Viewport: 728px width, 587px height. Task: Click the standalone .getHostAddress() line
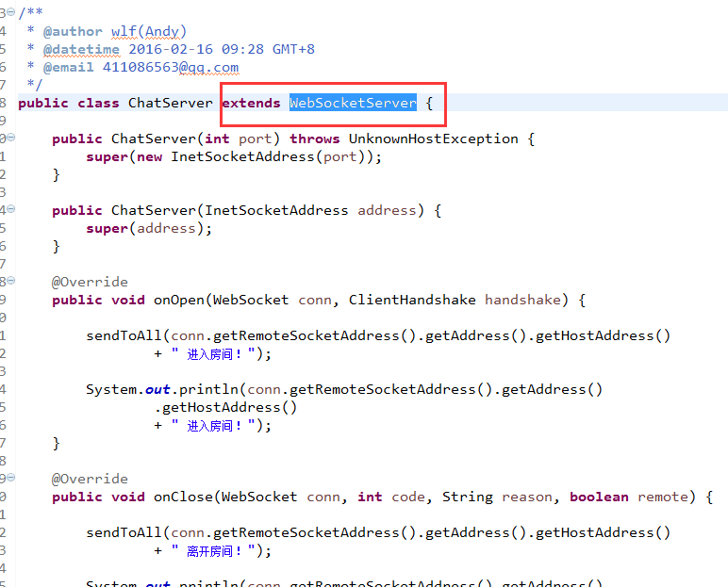[225, 407]
